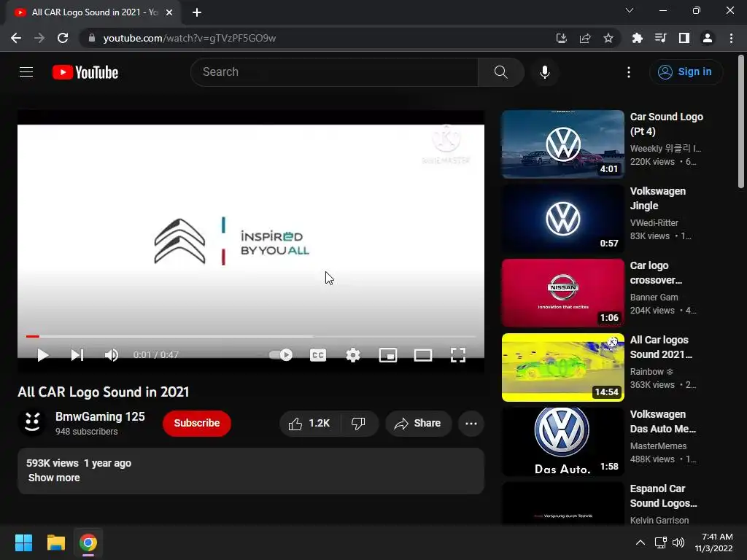Enable the miniplayer
The image size is (747, 560).
tap(388, 355)
